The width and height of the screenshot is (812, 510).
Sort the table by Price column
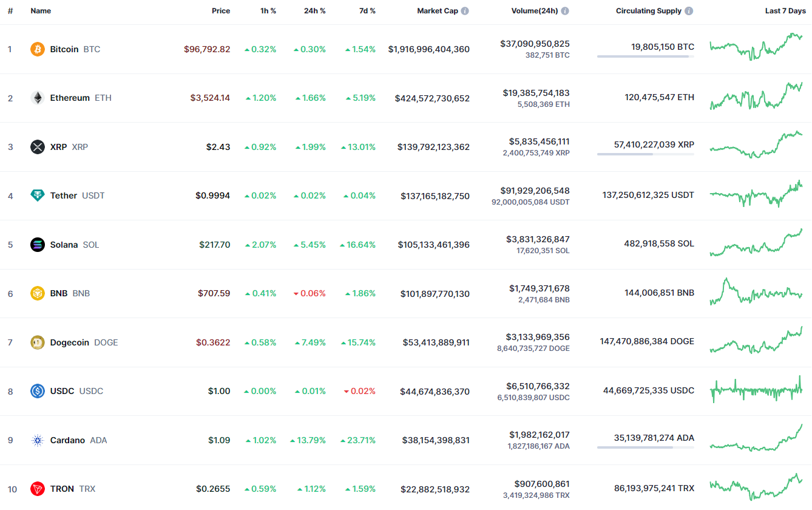point(221,11)
